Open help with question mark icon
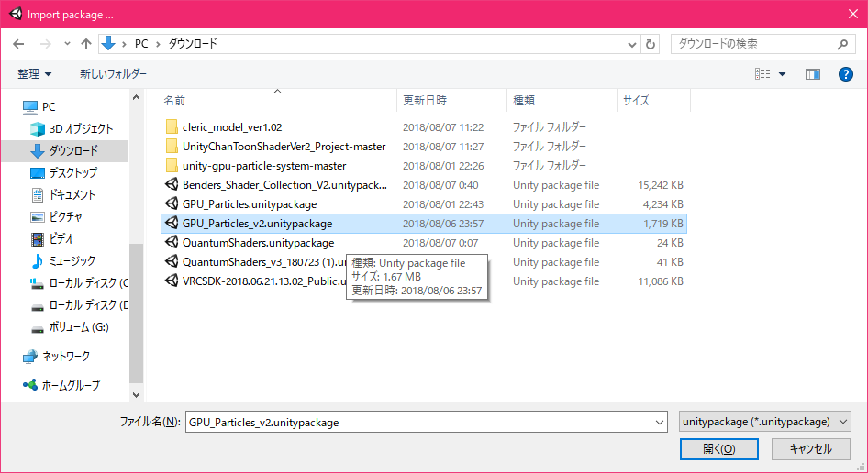Screen dimensions: 868x473 (845, 74)
